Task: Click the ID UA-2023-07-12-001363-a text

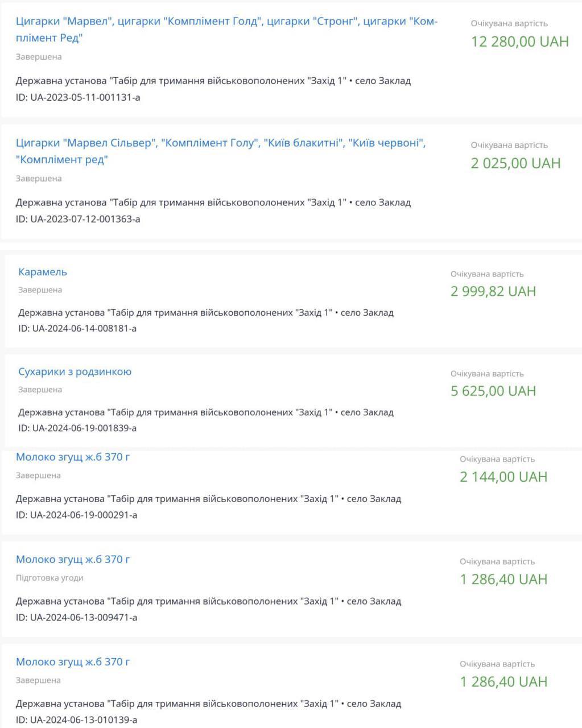Action: tap(78, 219)
